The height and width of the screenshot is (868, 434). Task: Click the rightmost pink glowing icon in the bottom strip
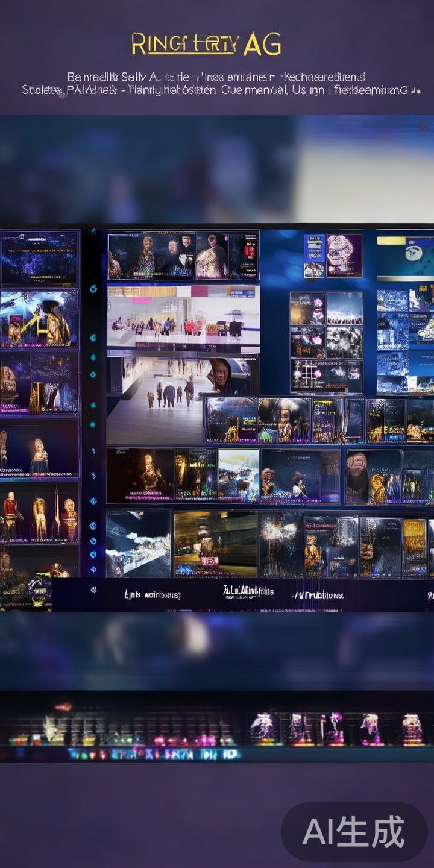[412, 728]
